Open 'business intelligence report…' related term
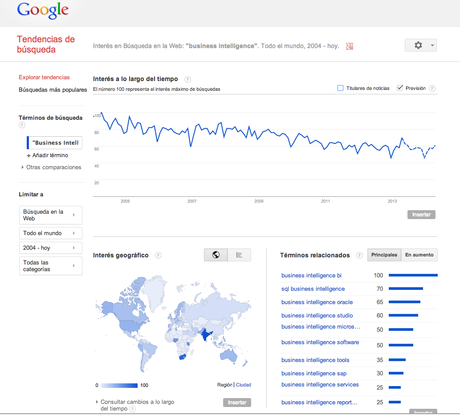460x415 pixels. tap(319, 402)
